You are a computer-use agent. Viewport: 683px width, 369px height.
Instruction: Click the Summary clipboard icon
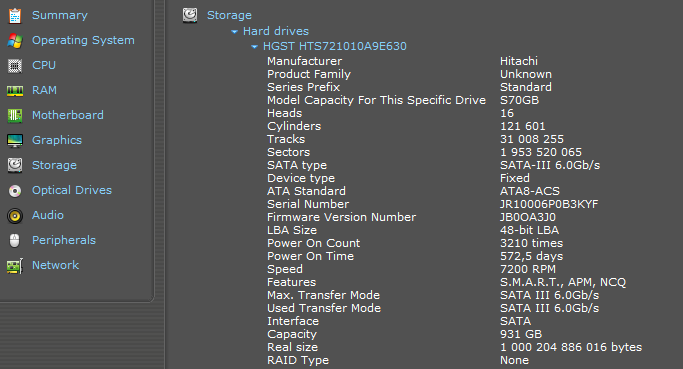(x=15, y=16)
